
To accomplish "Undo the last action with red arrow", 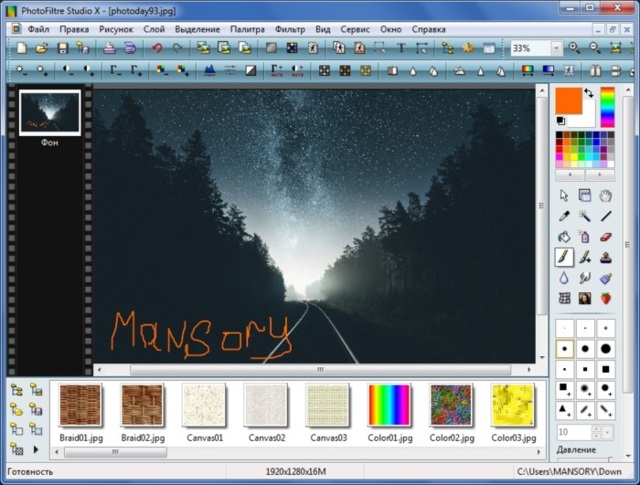I will point(157,49).
